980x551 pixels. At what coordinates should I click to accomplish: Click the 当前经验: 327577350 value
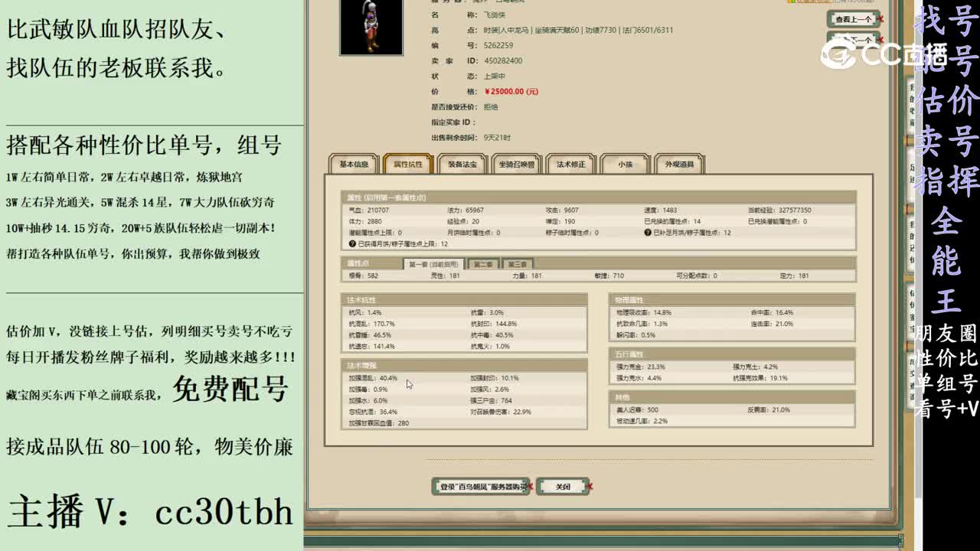779,210
